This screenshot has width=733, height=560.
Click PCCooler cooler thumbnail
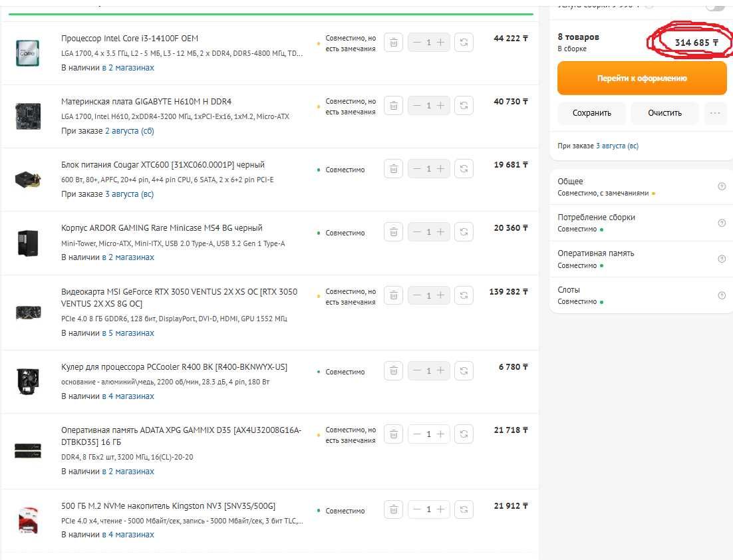[28, 382]
